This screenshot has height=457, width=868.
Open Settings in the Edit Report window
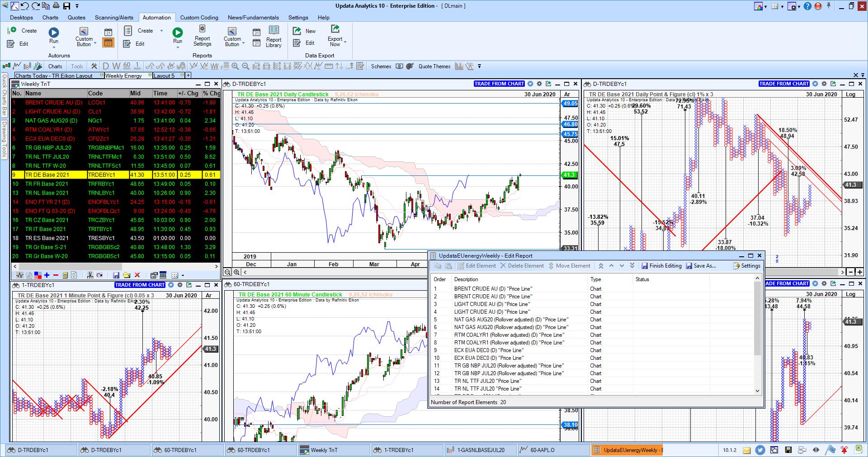click(746, 266)
